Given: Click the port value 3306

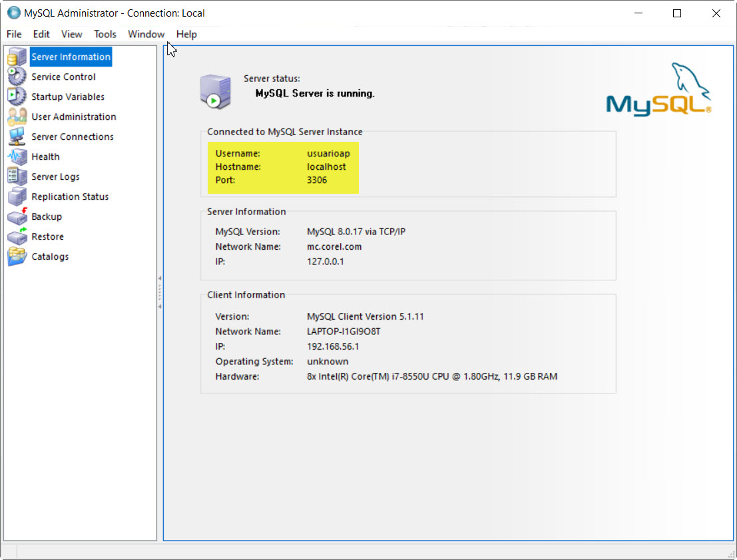Looking at the screenshot, I should (x=317, y=180).
